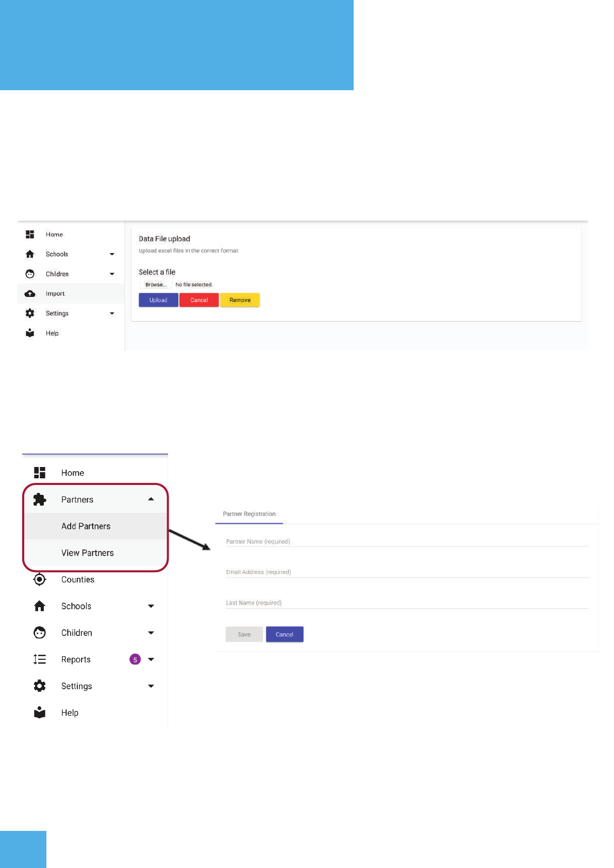Click the Help book icon in lower sidebar

pos(40,712)
